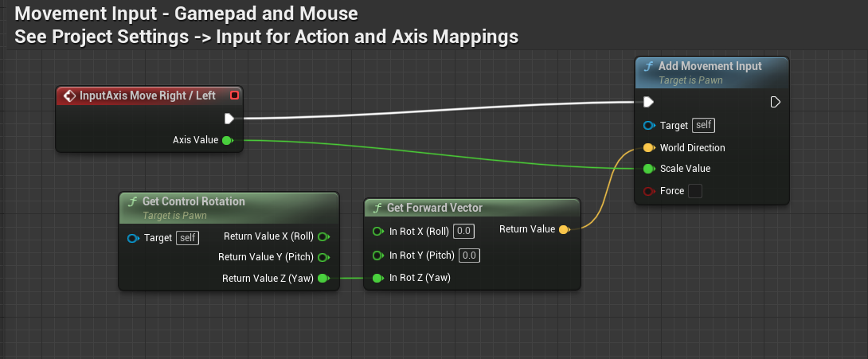Click the Movement Input comment title text
The height and width of the screenshot is (359, 868).
click(186, 14)
